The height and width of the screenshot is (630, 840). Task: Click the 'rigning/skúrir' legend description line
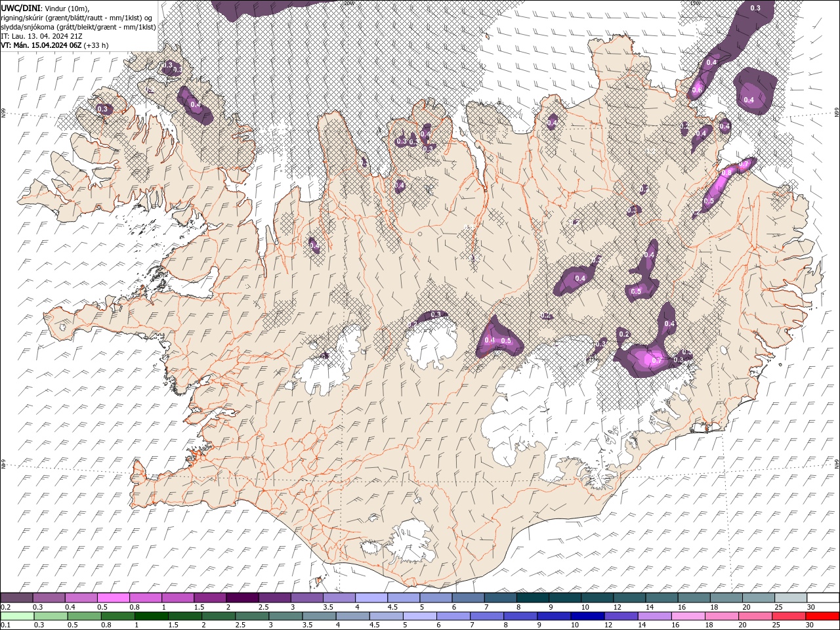[x=77, y=18]
